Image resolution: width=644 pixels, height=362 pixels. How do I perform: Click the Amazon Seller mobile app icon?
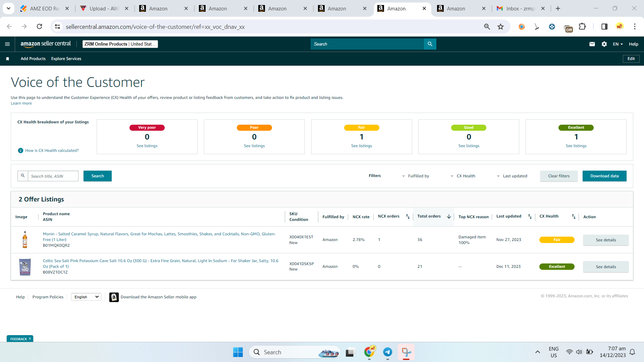[x=114, y=297]
